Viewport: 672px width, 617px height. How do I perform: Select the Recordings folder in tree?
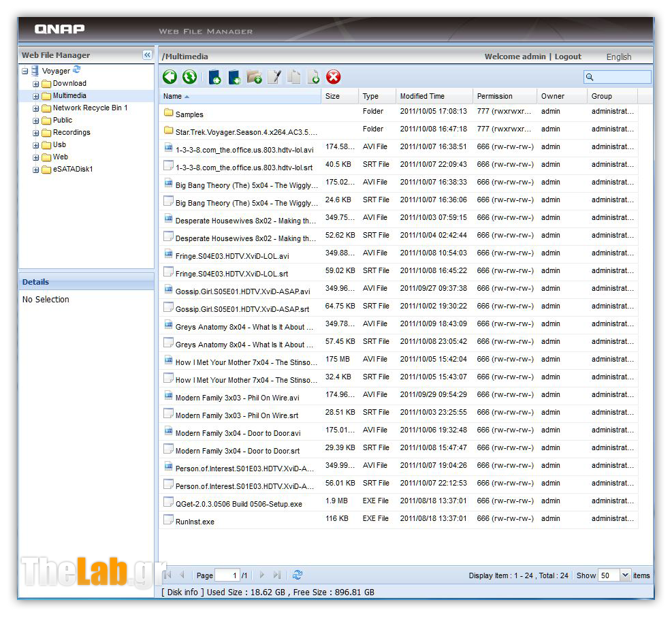71,133
